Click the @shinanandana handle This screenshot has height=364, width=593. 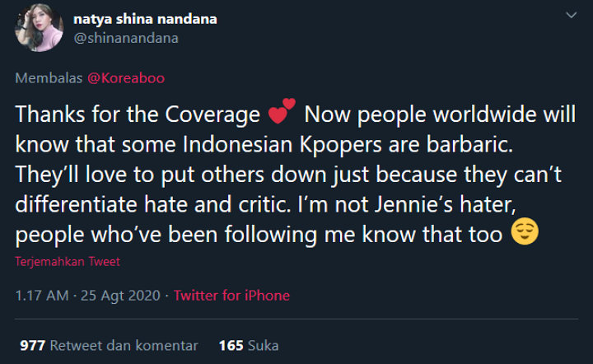126,38
